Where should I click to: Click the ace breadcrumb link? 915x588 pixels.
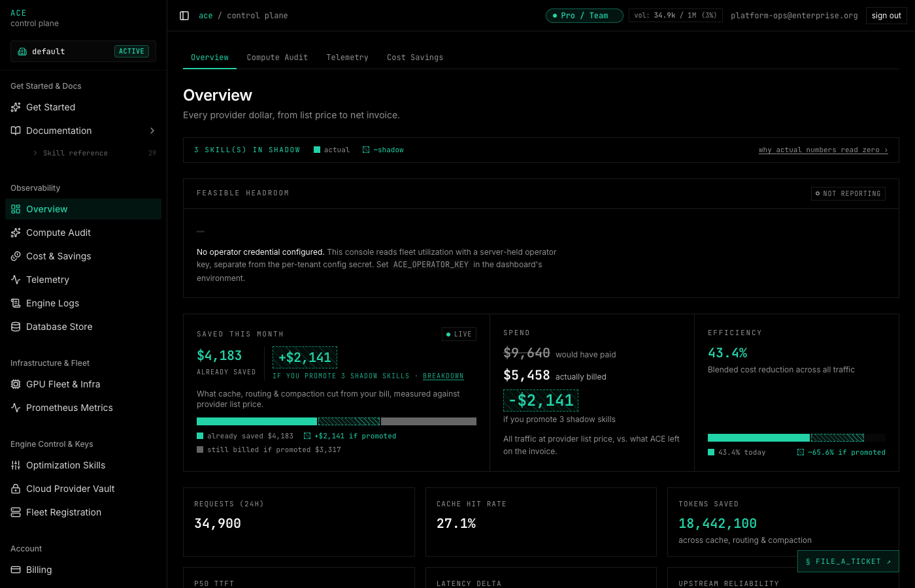(206, 16)
